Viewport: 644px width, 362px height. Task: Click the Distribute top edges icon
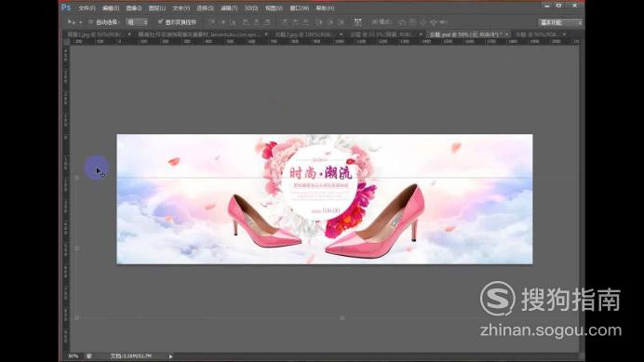(286, 22)
